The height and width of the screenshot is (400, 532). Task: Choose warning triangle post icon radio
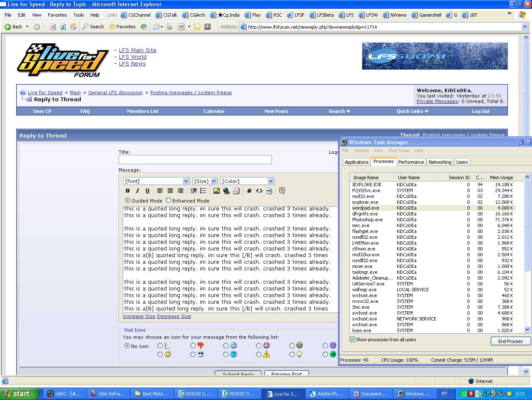[259, 355]
